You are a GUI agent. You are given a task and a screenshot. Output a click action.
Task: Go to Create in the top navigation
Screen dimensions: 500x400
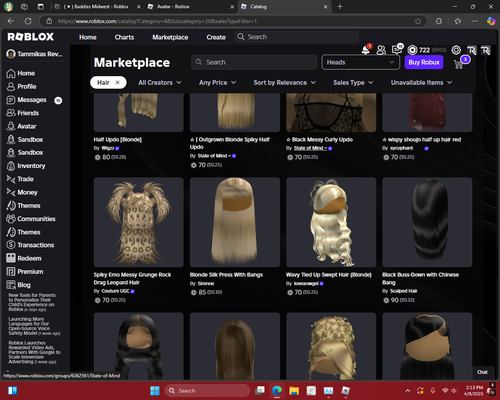216,37
